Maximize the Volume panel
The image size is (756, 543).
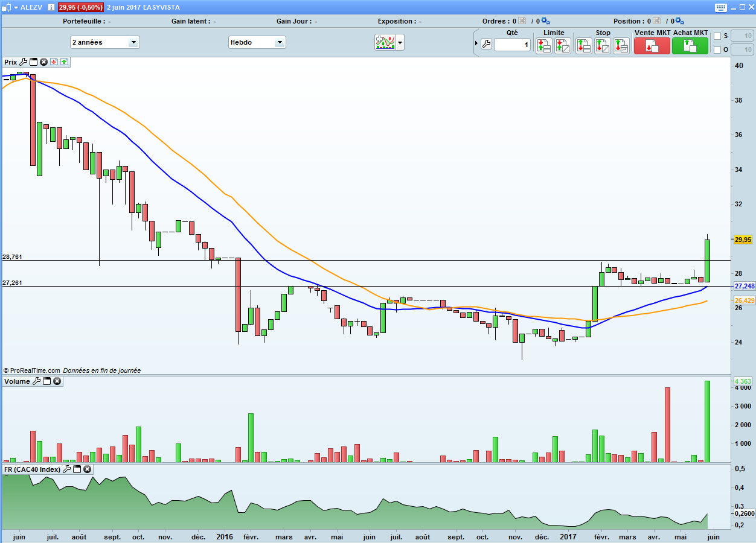click(x=46, y=381)
